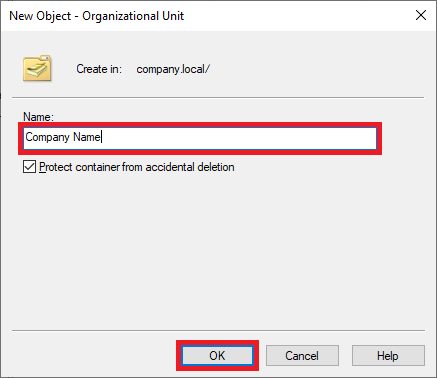Toggle the checkmark box beside Protect container
This screenshot has width=437, height=378.
tap(29, 167)
